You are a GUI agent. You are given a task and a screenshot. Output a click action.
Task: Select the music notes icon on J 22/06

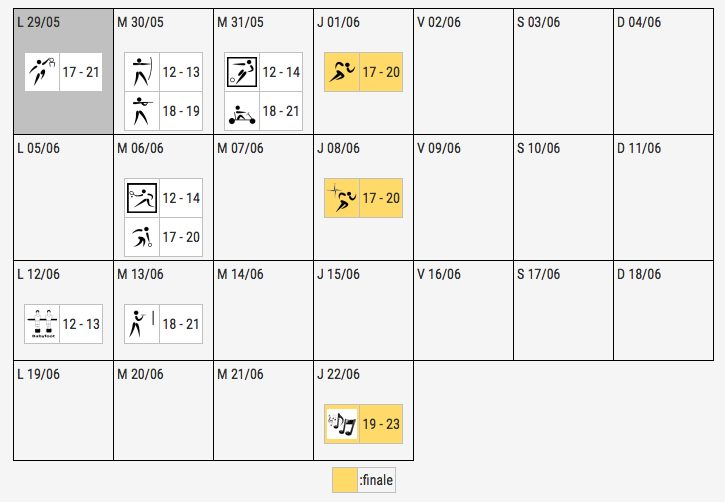pos(341,424)
